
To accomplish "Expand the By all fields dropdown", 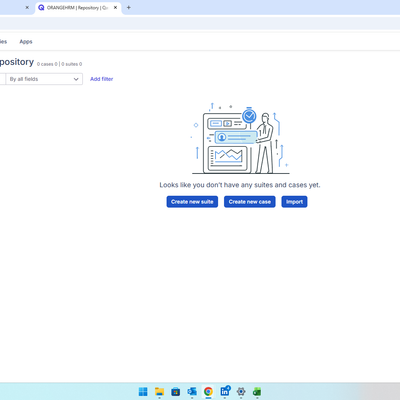I will coord(44,79).
